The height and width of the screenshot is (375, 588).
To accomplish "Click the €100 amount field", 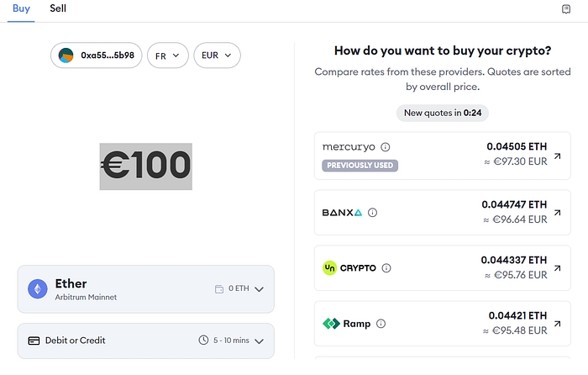I will coord(145,166).
